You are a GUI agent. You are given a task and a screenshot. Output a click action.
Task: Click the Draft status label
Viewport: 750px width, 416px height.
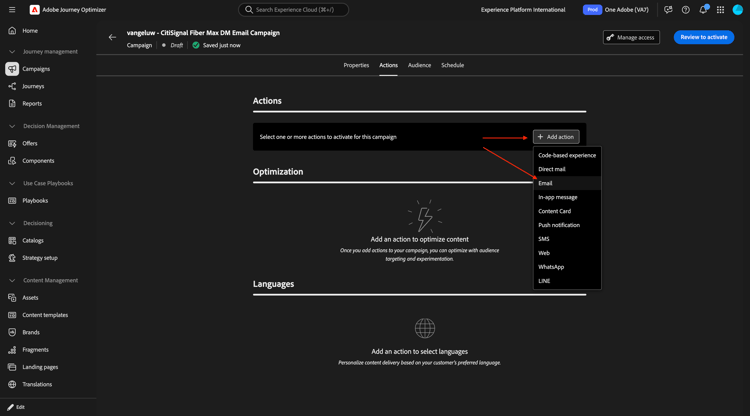tap(176, 45)
